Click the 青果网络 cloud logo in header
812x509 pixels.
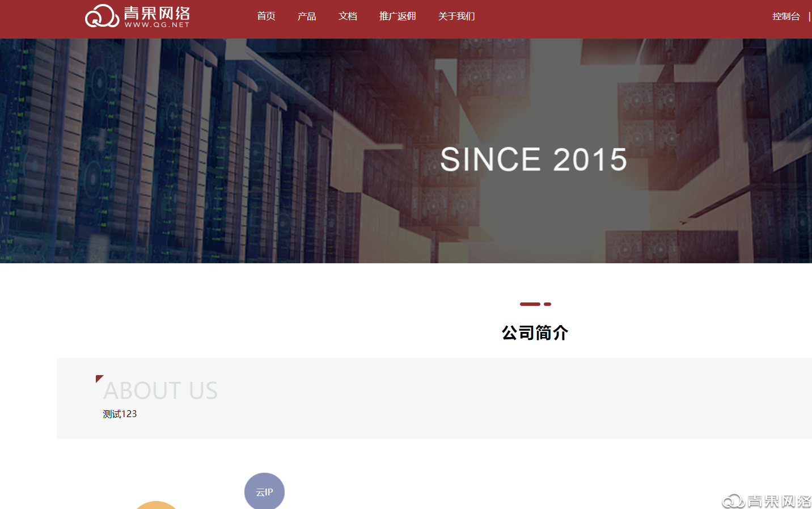(x=137, y=16)
